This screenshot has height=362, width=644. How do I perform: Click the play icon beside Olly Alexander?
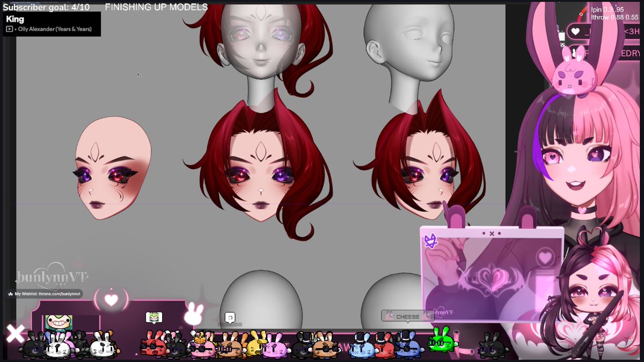point(10,28)
